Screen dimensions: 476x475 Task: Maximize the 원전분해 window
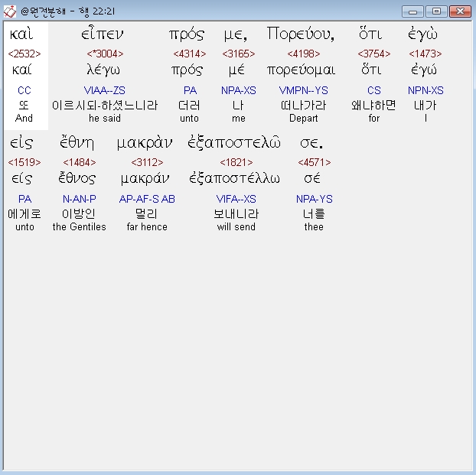tap(436, 11)
